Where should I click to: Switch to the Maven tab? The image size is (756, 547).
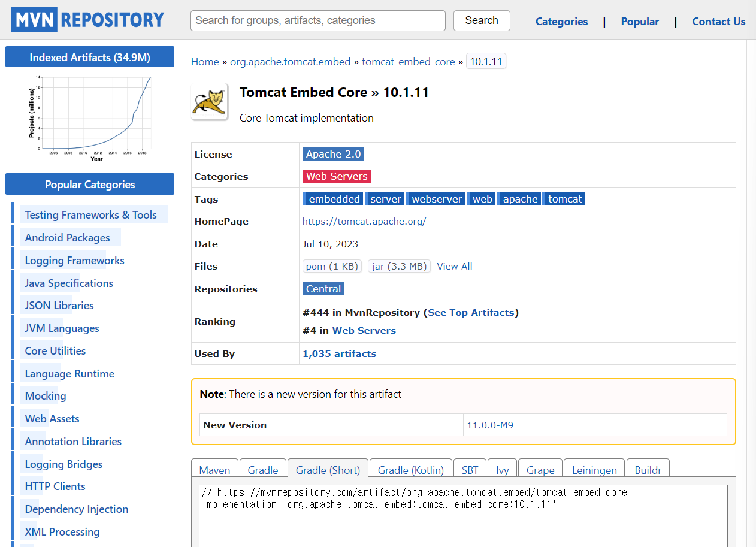tap(214, 470)
